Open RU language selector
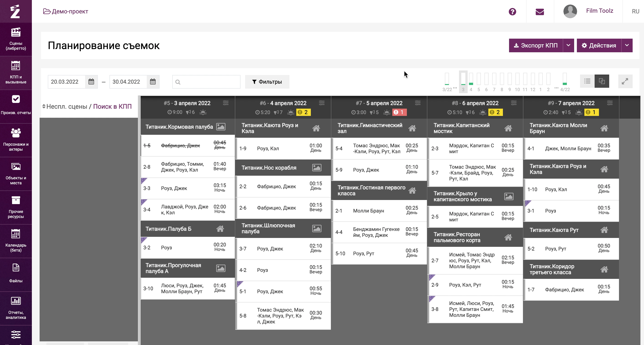 tap(635, 12)
